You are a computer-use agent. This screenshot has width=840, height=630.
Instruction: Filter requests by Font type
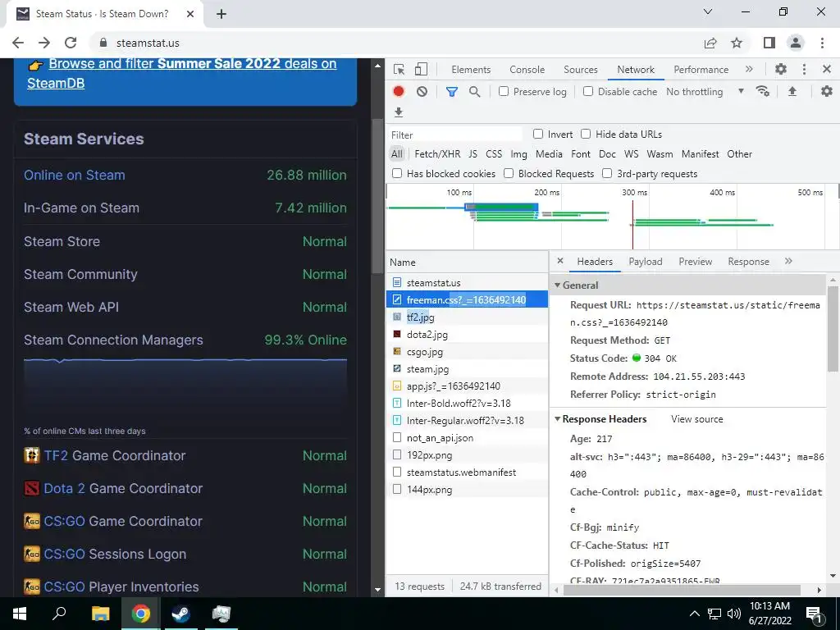coord(581,153)
